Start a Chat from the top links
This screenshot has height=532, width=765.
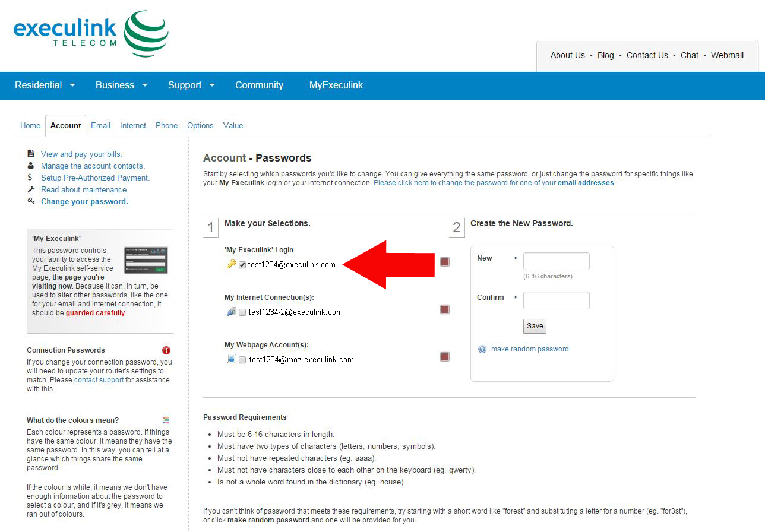690,55
